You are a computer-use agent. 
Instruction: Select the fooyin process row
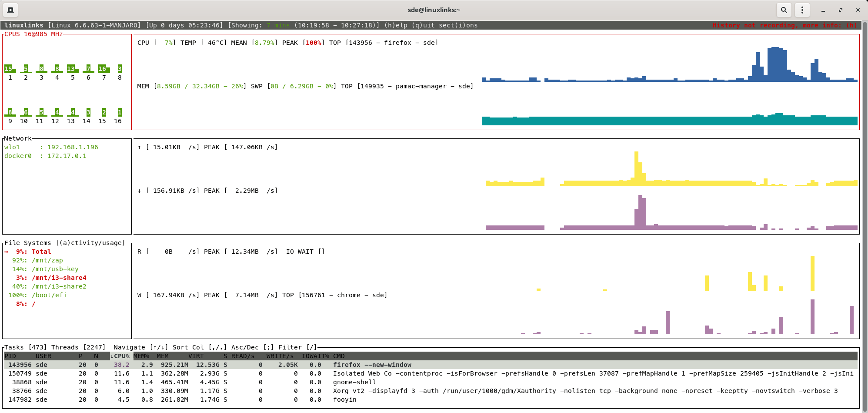tap(431, 400)
